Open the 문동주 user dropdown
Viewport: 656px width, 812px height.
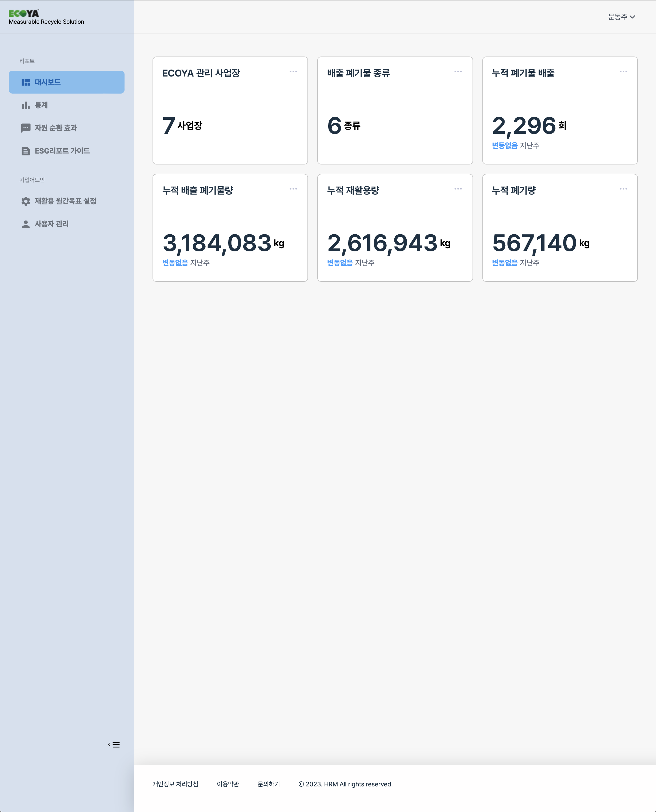(621, 17)
